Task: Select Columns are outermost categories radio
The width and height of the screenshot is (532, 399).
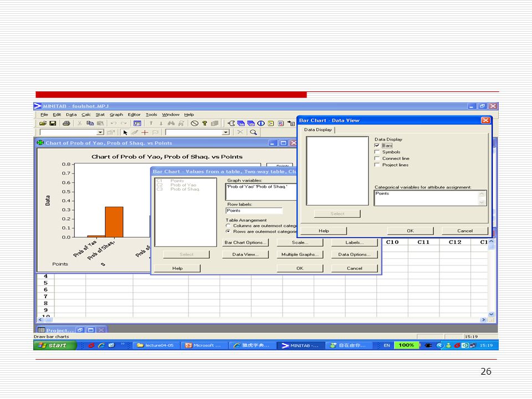Action: pyautogui.click(x=228, y=226)
